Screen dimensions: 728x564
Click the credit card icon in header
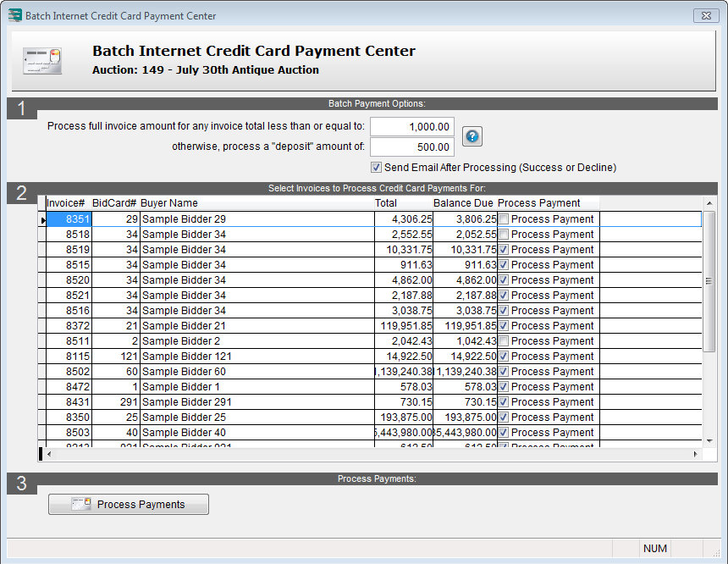click(41, 60)
